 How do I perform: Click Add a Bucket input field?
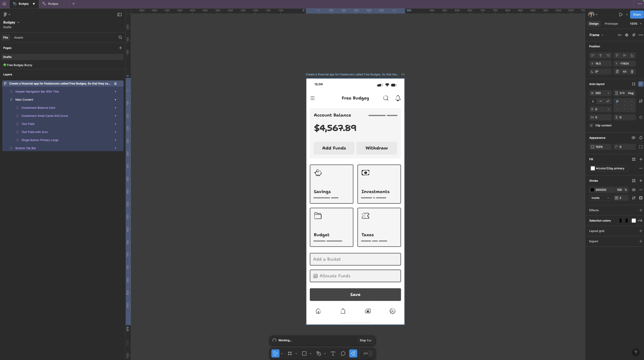[355, 259]
